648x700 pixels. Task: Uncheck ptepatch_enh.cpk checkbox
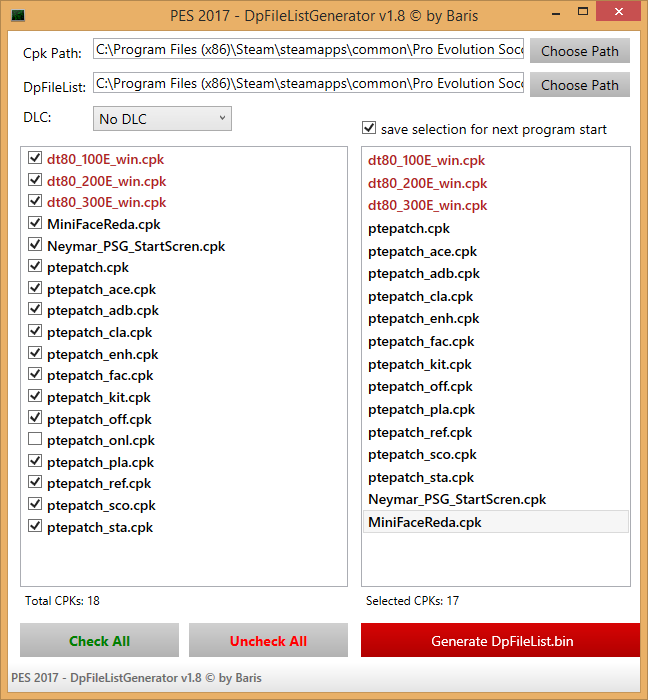coord(35,353)
